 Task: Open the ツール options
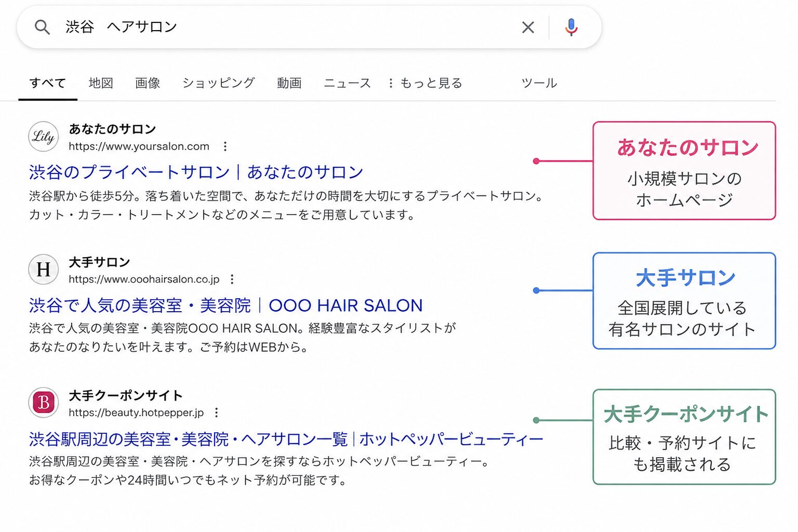pyautogui.click(x=539, y=83)
